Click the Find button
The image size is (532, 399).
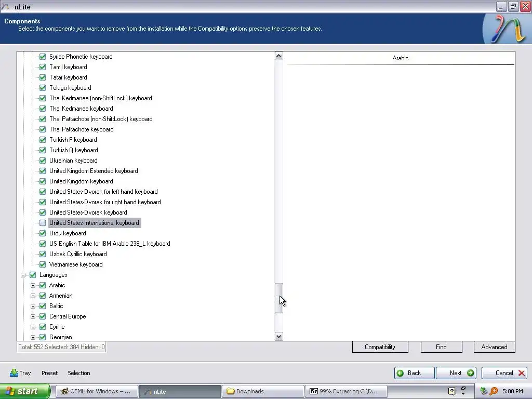tap(441, 347)
